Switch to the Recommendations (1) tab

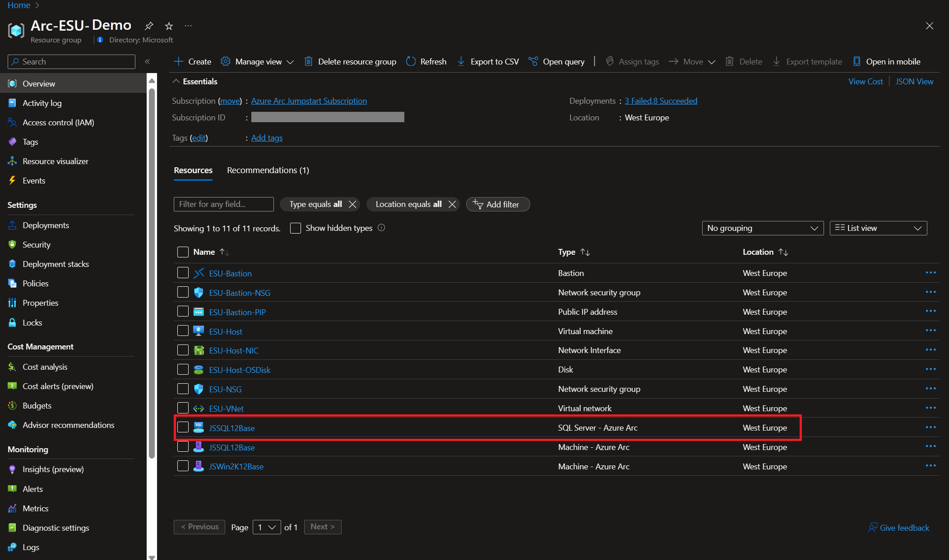(268, 170)
